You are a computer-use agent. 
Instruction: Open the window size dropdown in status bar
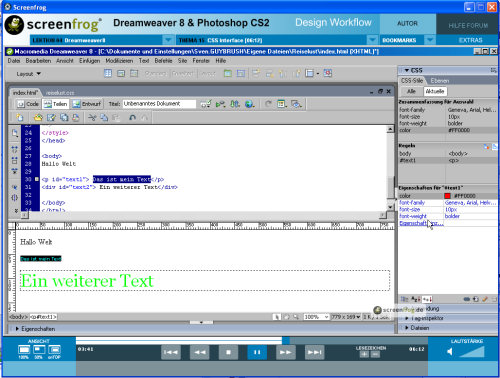tap(346, 317)
